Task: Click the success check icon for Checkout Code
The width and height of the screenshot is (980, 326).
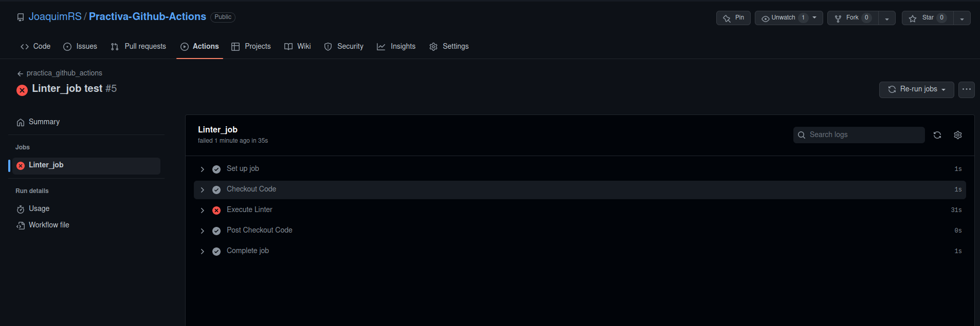Action: [x=216, y=190]
